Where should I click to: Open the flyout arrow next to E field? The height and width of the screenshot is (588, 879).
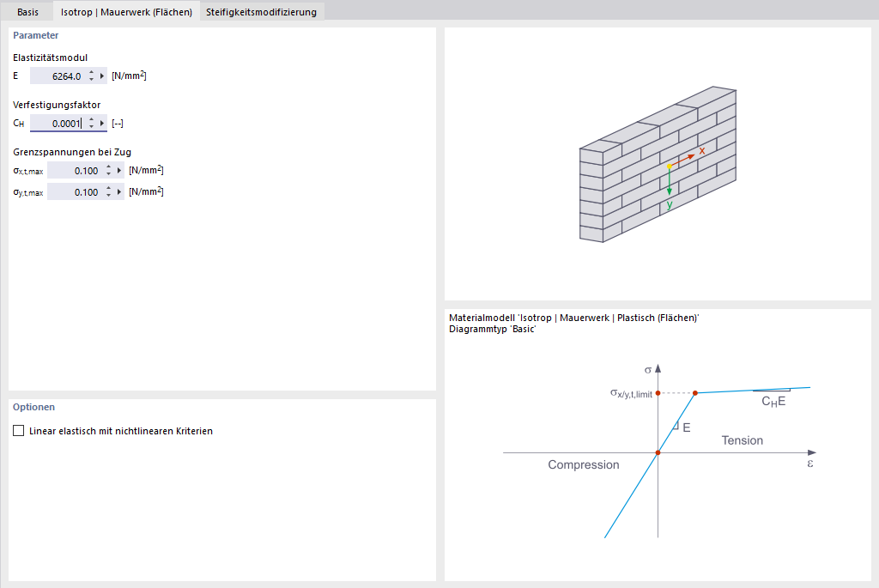(101, 76)
